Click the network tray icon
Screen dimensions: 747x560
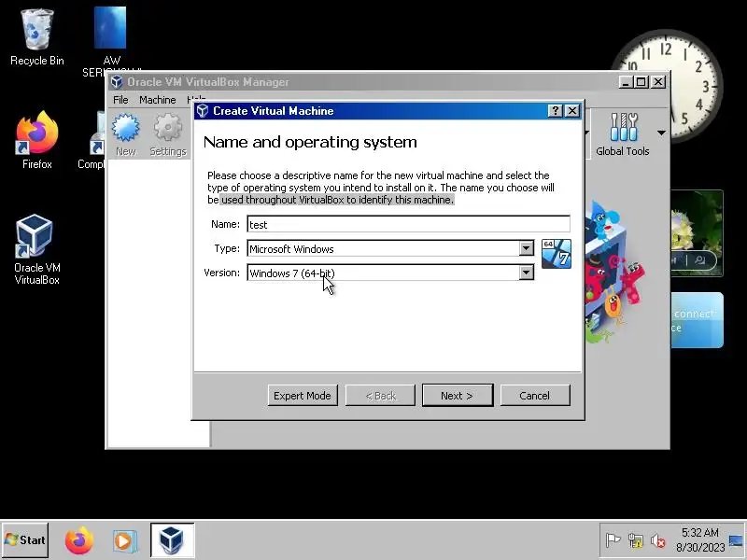[636, 540]
